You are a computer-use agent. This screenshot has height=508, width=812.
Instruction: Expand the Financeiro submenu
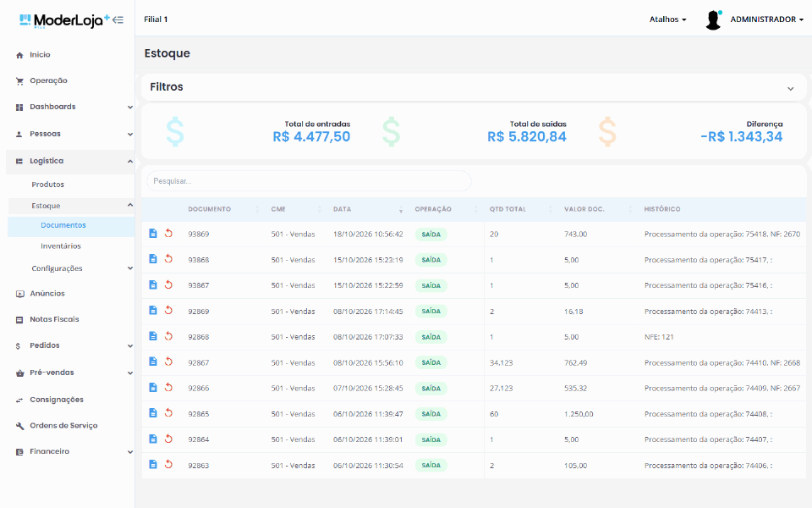coord(130,452)
